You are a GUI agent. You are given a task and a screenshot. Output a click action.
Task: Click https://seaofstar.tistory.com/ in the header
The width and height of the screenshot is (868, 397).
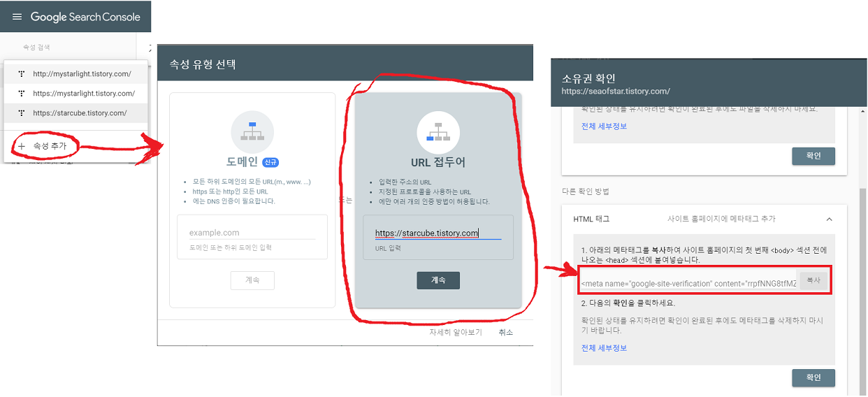click(616, 91)
